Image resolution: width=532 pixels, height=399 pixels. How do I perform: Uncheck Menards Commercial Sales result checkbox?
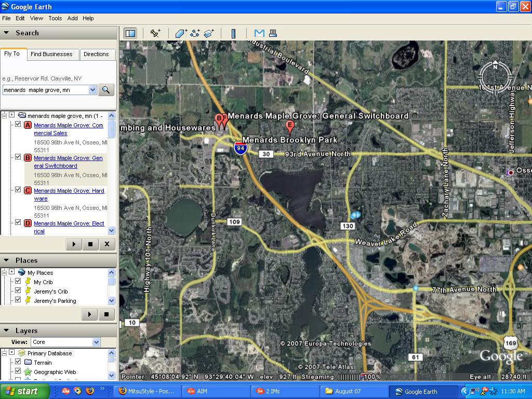pos(18,125)
